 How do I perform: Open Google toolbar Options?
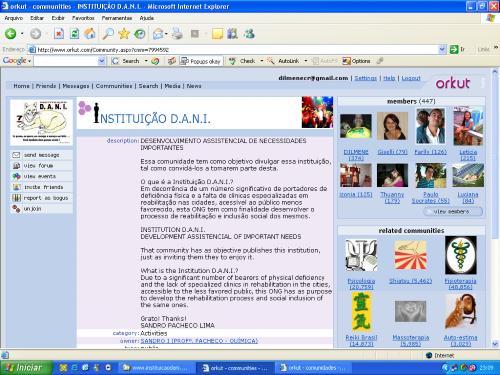click(356, 61)
